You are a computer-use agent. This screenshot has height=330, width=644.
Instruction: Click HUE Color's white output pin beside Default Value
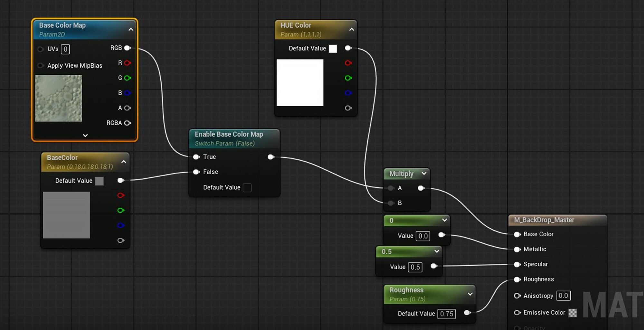pyautogui.click(x=348, y=48)
